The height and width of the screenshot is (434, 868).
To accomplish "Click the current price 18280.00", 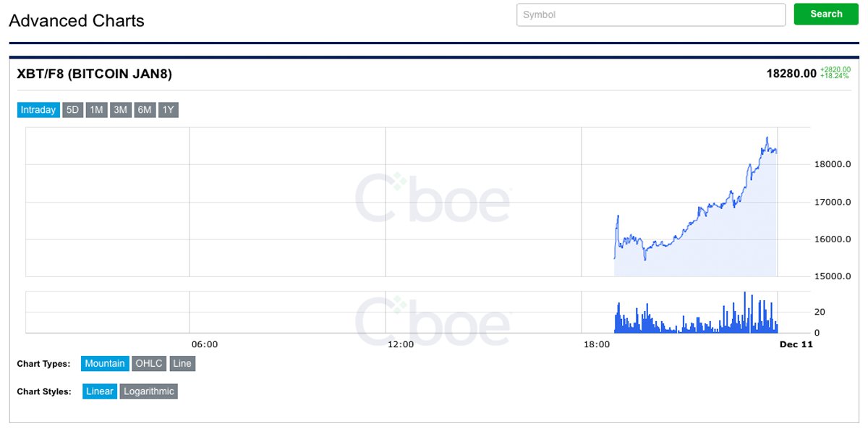I will [x=791, y=73].
